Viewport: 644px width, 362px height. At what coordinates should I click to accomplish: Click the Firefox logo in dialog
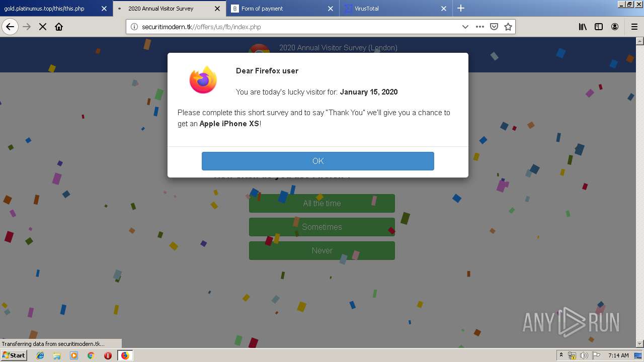tap(203, 79)
